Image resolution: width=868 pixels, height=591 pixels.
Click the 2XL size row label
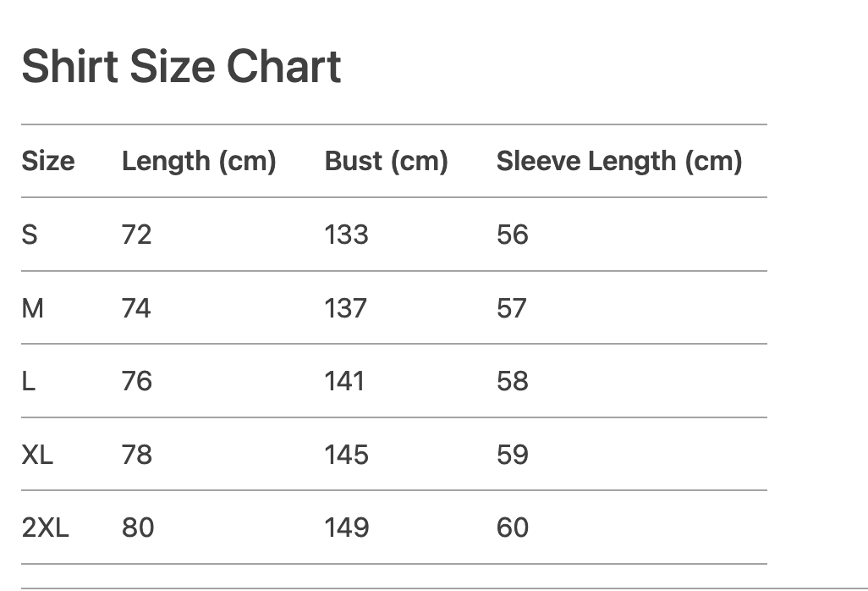[x=45, y=527]
